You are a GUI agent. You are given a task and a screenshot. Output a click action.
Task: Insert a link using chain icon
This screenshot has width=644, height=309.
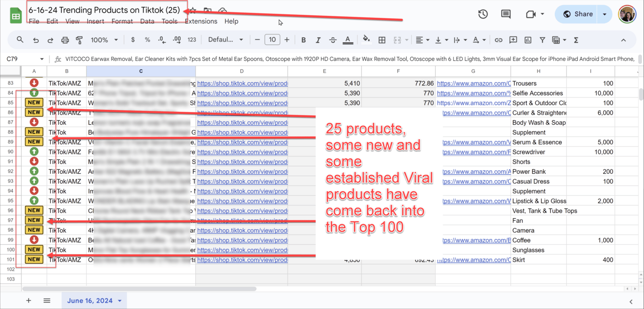498,40
